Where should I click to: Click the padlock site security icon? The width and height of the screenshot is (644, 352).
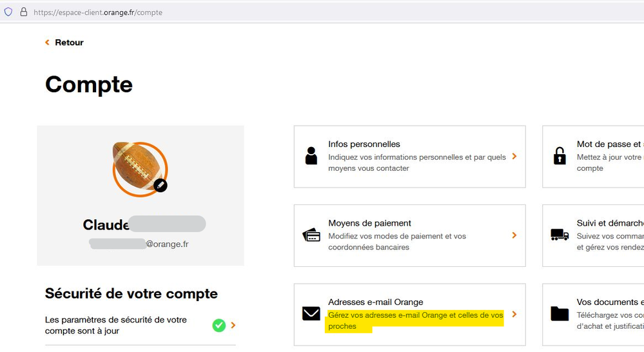pos(24,12)
